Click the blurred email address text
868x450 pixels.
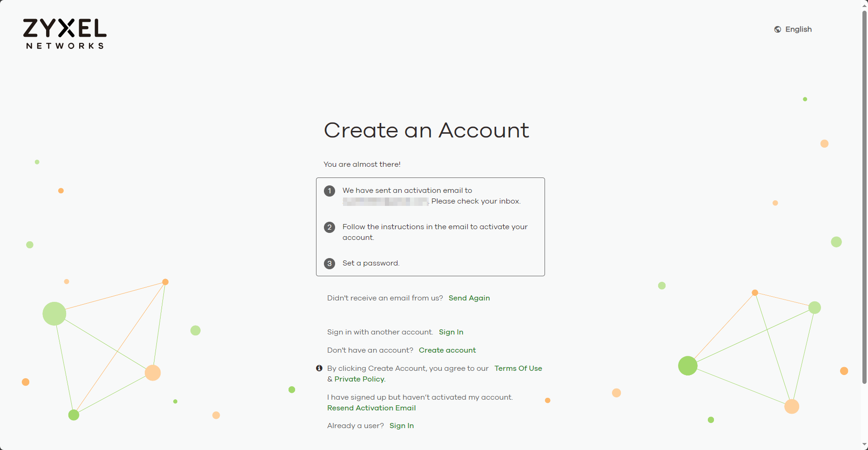coord(385,201)
